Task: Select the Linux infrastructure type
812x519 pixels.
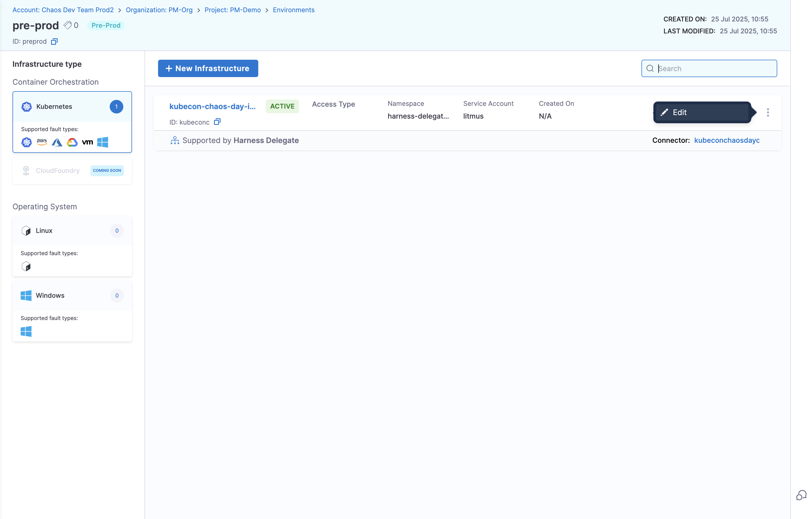Action: click(44, 230)
